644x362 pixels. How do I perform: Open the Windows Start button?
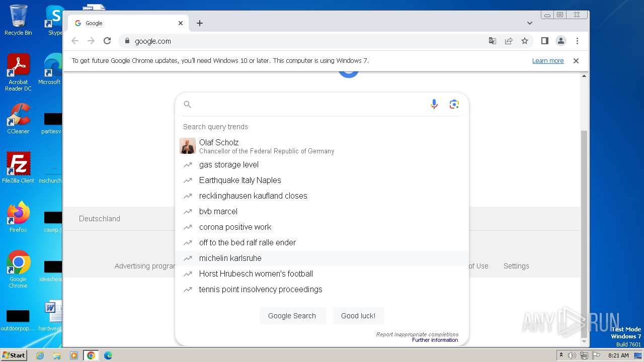pos(14,355)
